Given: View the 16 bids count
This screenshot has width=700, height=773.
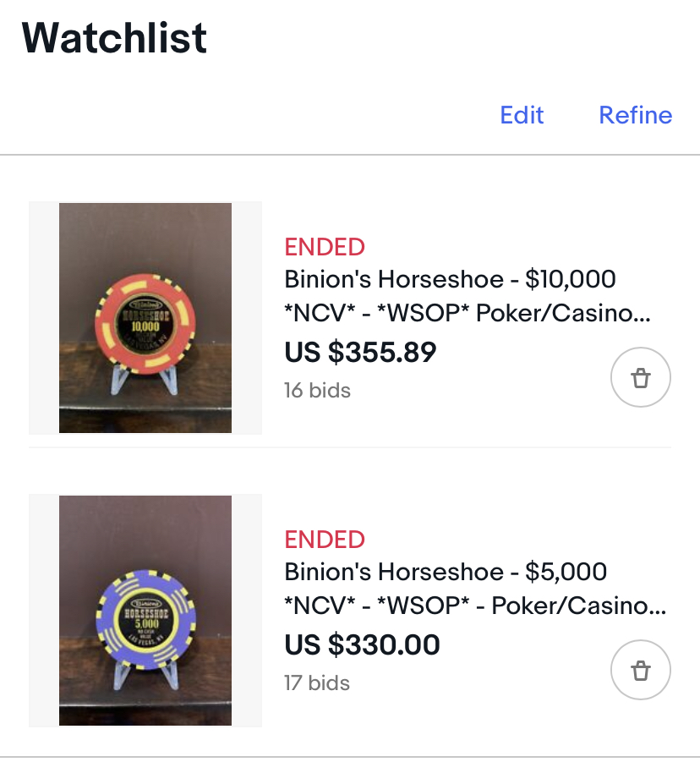Looking at the screenshot, I should click(x=317, y=390).
